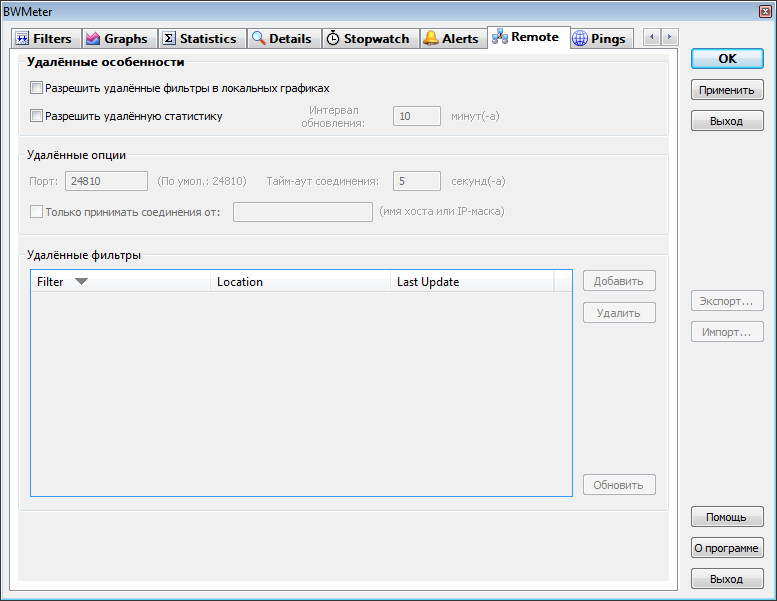Toggle 'Разрешить удалённую статистику' checkbox

tap(36, 116)
